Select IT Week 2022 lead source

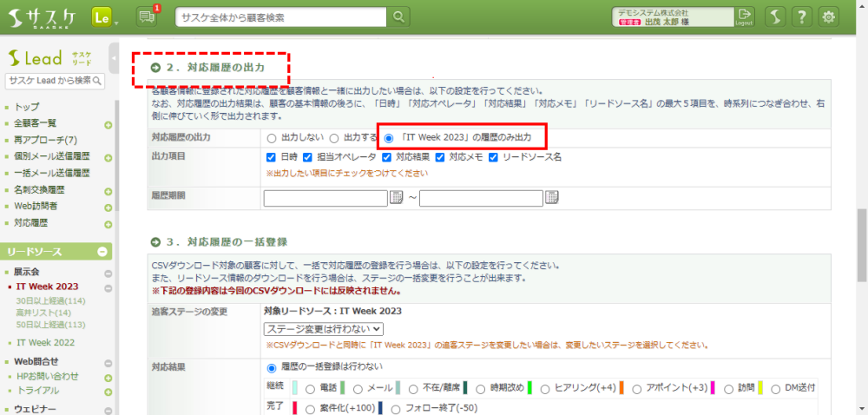(47, 343)
